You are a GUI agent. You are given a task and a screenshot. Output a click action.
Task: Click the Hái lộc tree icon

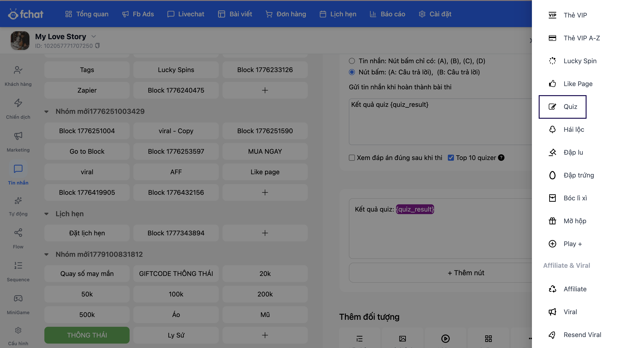(x=552, y=129)
